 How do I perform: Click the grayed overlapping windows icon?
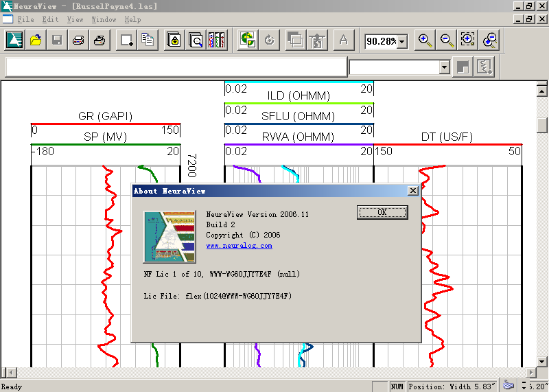click(296, 40)
